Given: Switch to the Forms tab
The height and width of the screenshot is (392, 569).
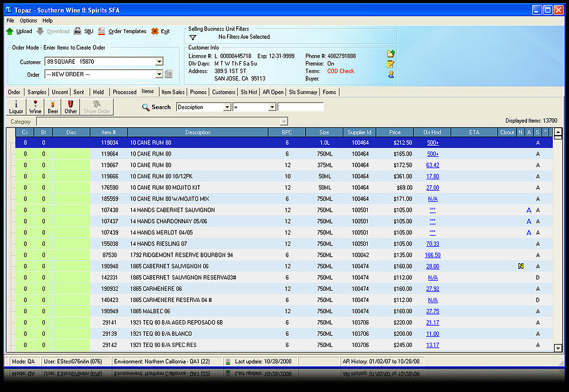Looking at the screenshot, I should (330, 92).
